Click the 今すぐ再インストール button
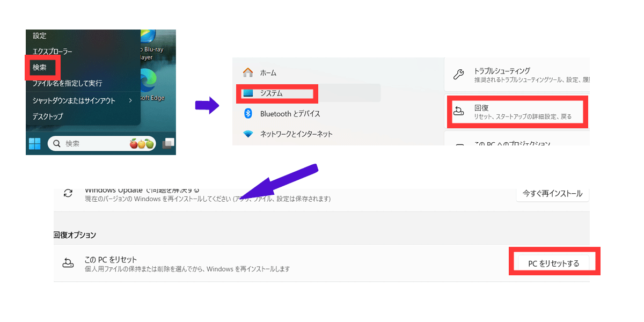Viewport: 644px width, 322px height. point(552,195)
